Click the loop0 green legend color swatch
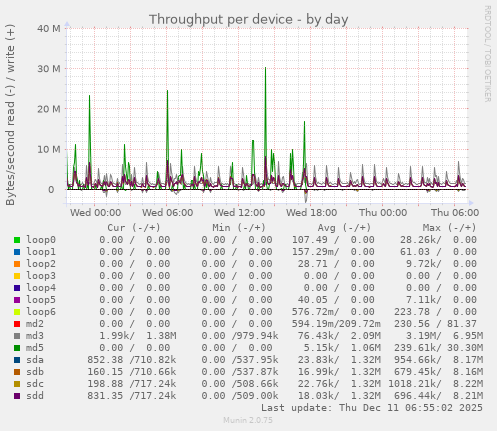497x431 pixels. pos(17,240)
